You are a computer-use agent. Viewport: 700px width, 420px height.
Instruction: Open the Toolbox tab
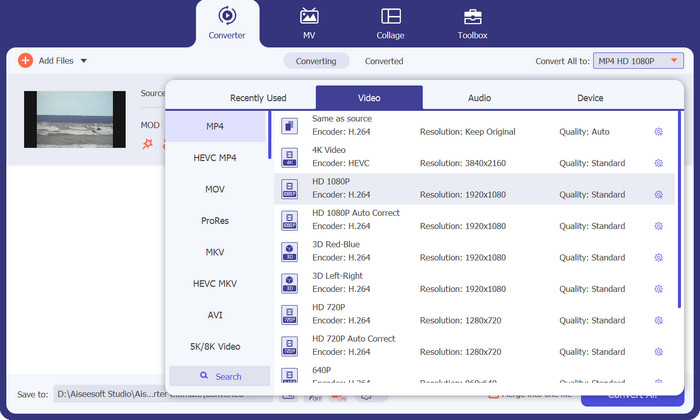point(472,23)
